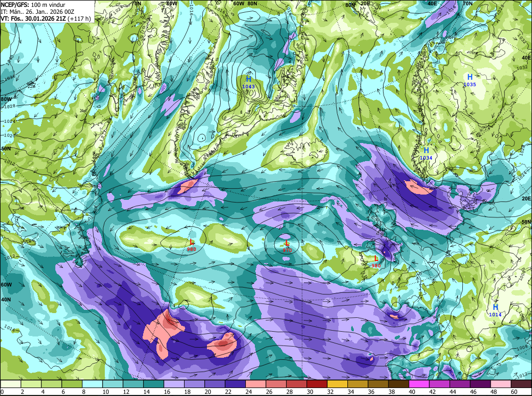Image resolution: width=532 pixels, height=396 pixels.
Task: Click the '970' low pressure value
Action: (x=287, y=250)
